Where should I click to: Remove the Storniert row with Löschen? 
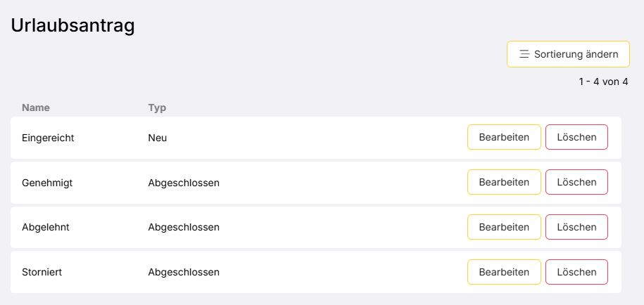coord(576,272)
